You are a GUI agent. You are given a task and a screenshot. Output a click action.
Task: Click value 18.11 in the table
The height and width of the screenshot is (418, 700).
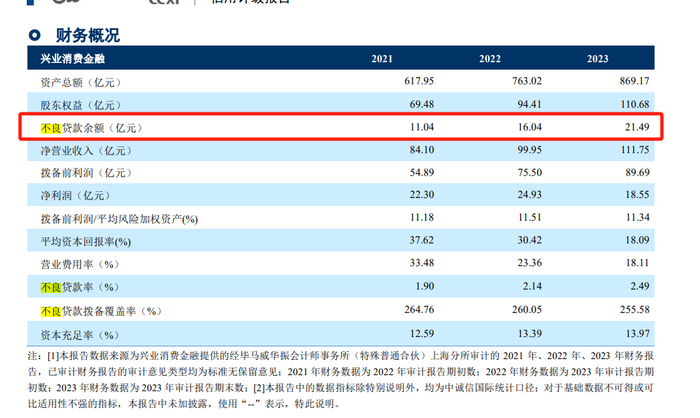click(637, 263)
